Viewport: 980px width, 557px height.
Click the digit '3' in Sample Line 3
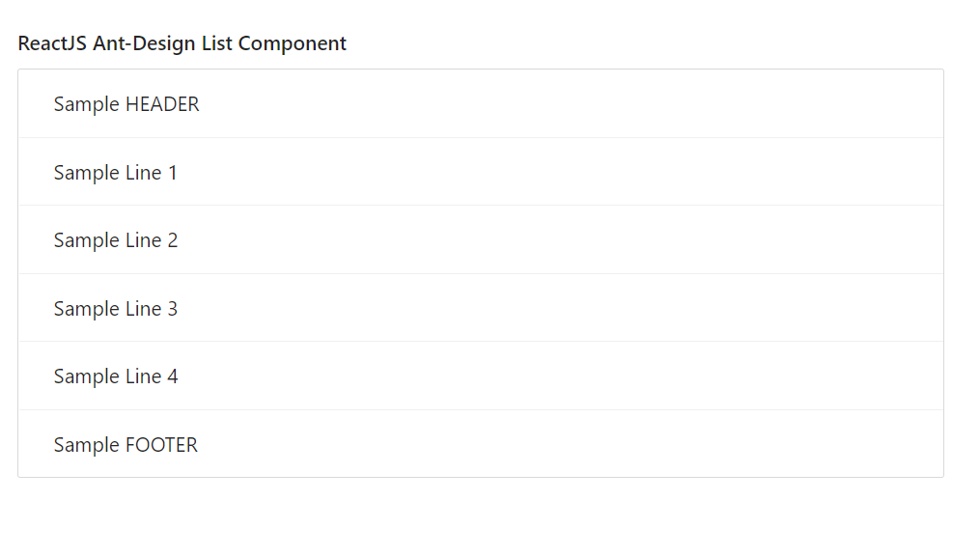[173, 309]
